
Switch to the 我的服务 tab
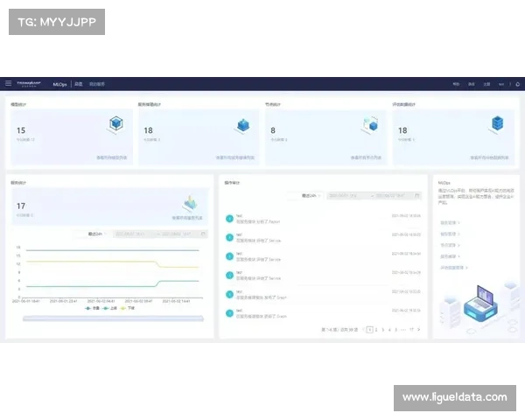(x=97, y=84)
